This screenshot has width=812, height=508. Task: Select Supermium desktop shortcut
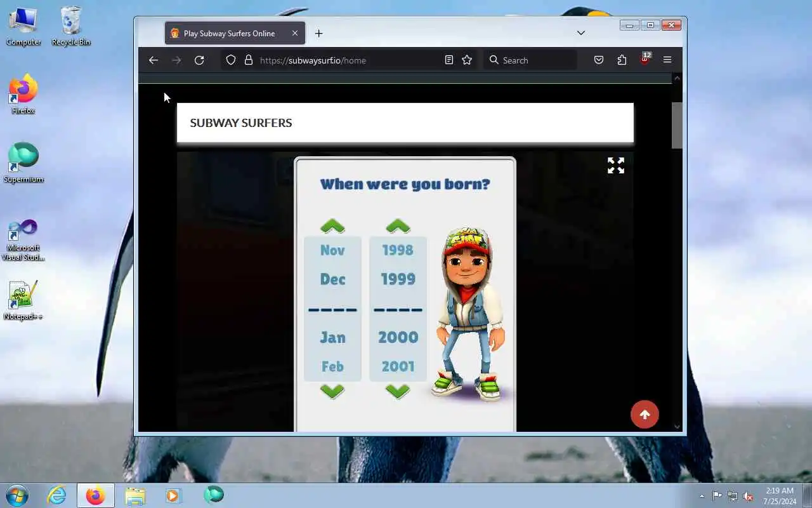(23, 163)
